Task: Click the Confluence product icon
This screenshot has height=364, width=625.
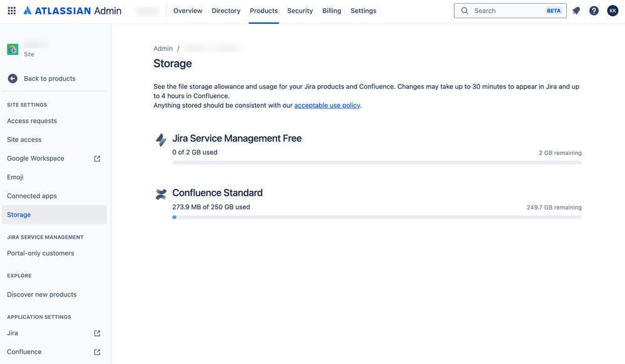Action: (161, 194)
